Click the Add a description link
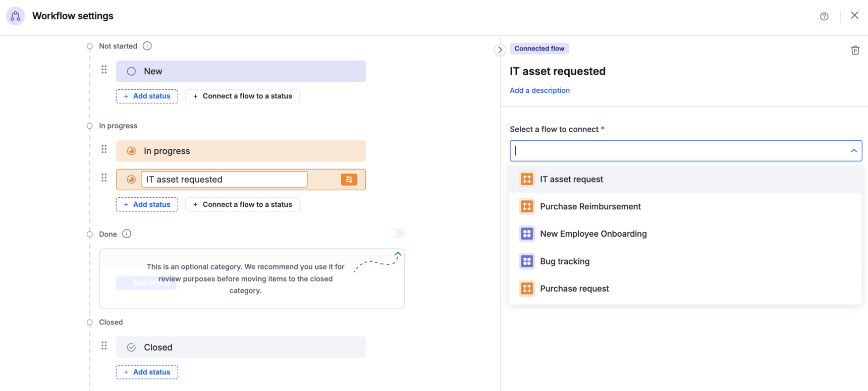868x391 pixels. (x=539, y=90)
